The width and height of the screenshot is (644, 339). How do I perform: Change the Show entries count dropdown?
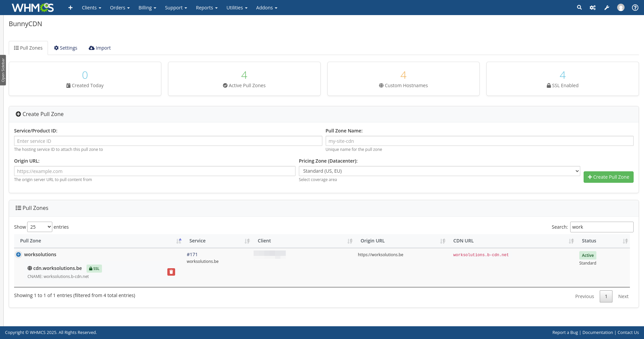tap(40, 227)
